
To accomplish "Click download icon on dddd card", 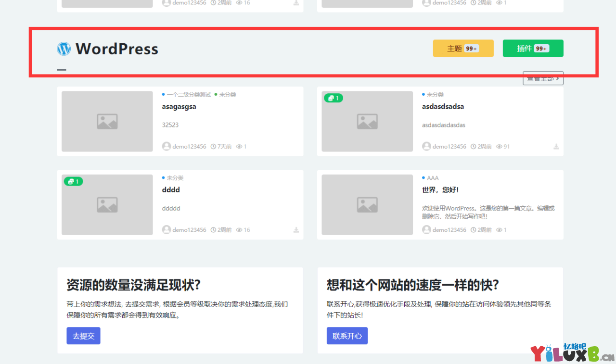I will [296, 230].
